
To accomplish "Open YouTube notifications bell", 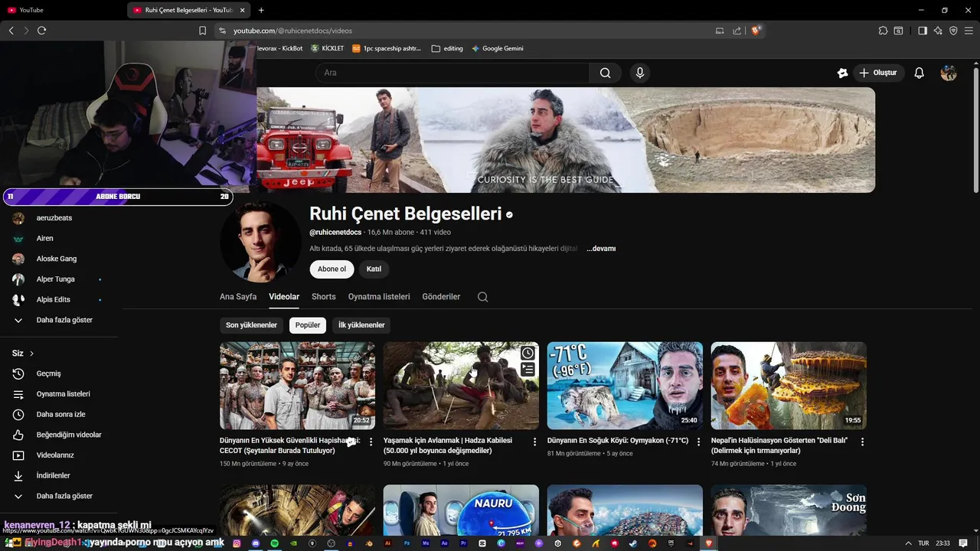I will pos(920,73).
